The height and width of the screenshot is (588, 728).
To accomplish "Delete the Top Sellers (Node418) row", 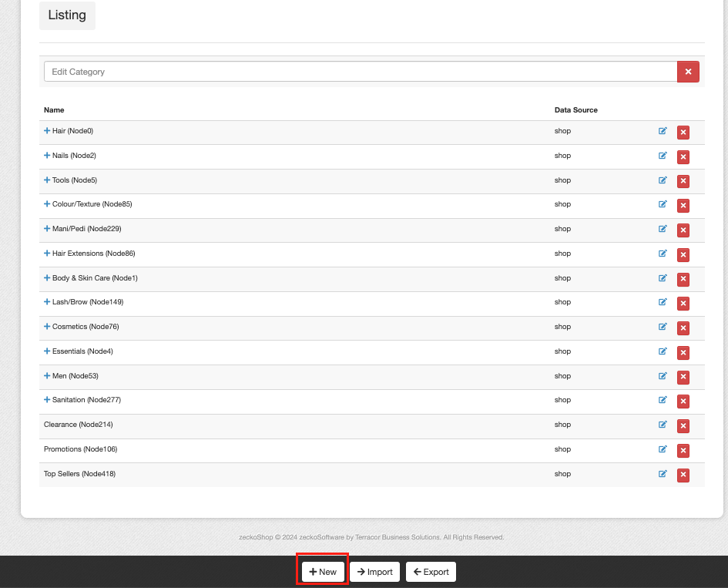I will (x=683, y=475).
